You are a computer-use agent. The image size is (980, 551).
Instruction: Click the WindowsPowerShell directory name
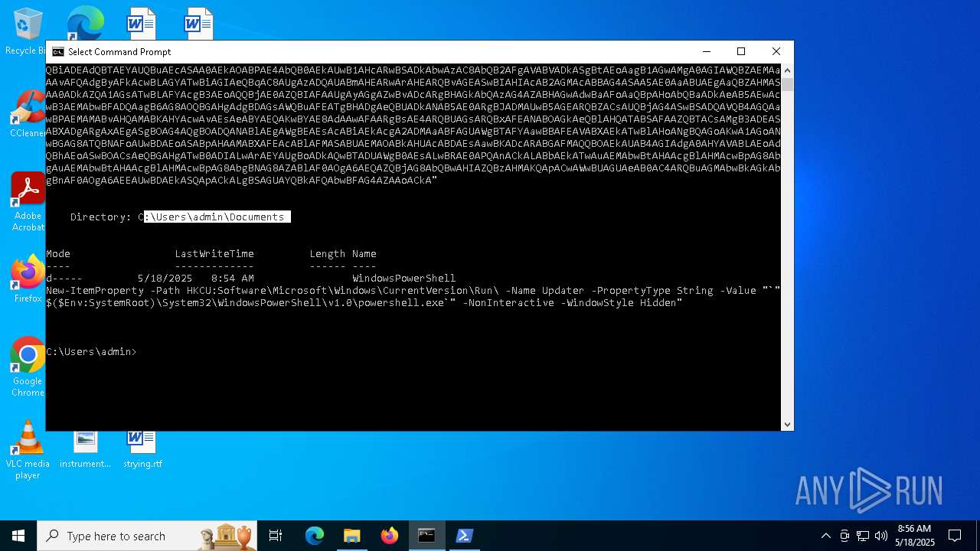click(x=403, y=278)
